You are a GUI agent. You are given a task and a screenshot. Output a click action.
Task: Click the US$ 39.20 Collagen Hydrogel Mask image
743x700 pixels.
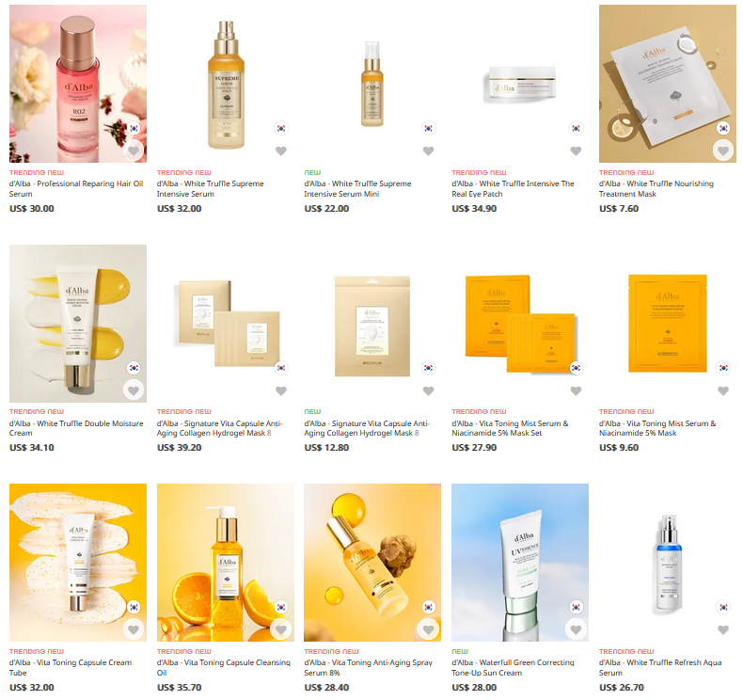click(x=226, y=324)
